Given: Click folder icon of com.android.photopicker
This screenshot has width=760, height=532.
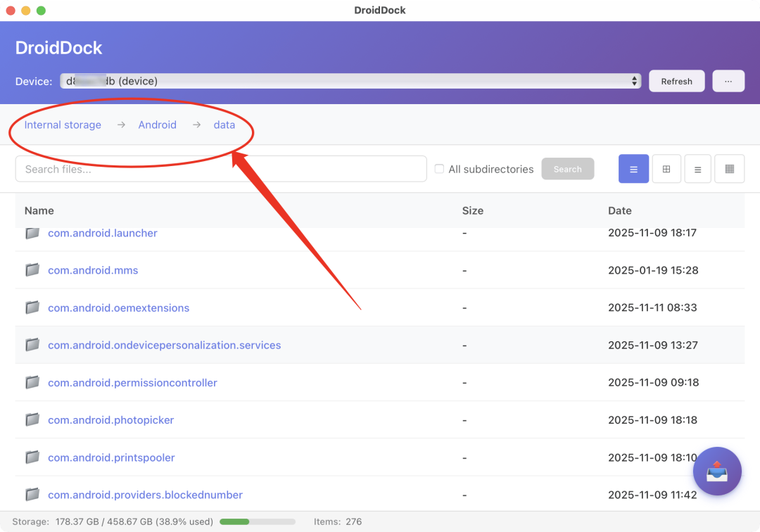Looking at the screenshot, I should pyautogui.click(x=32, y=419).
